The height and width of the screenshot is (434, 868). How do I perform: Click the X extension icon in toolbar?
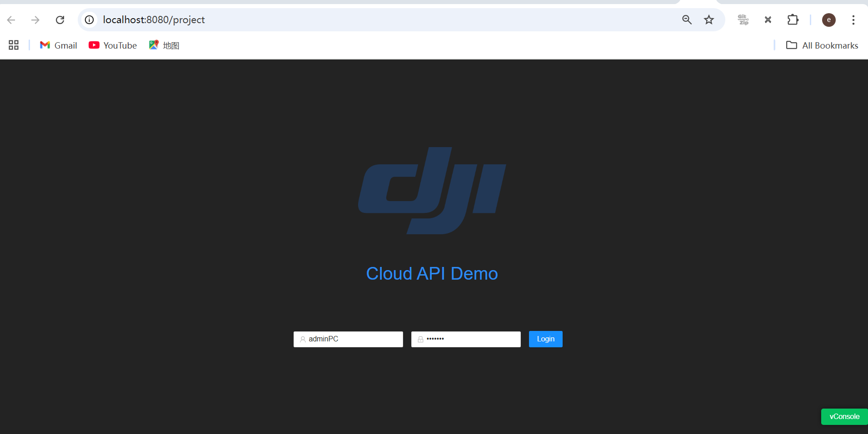[x=768, y=20]
